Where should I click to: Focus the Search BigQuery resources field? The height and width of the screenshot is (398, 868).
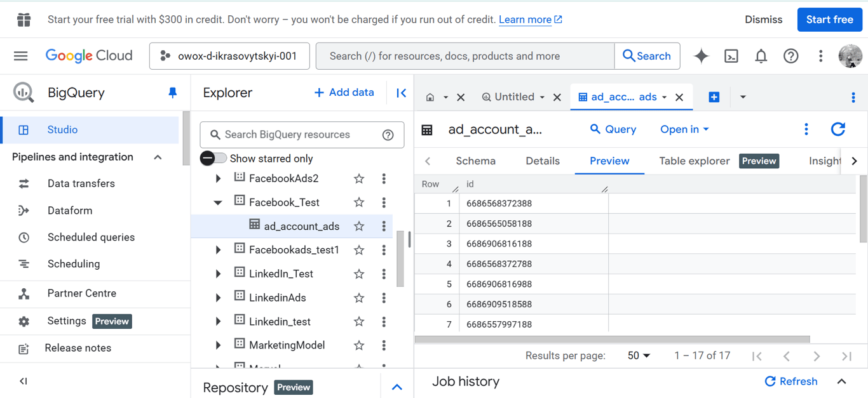[x=302, y=135]
